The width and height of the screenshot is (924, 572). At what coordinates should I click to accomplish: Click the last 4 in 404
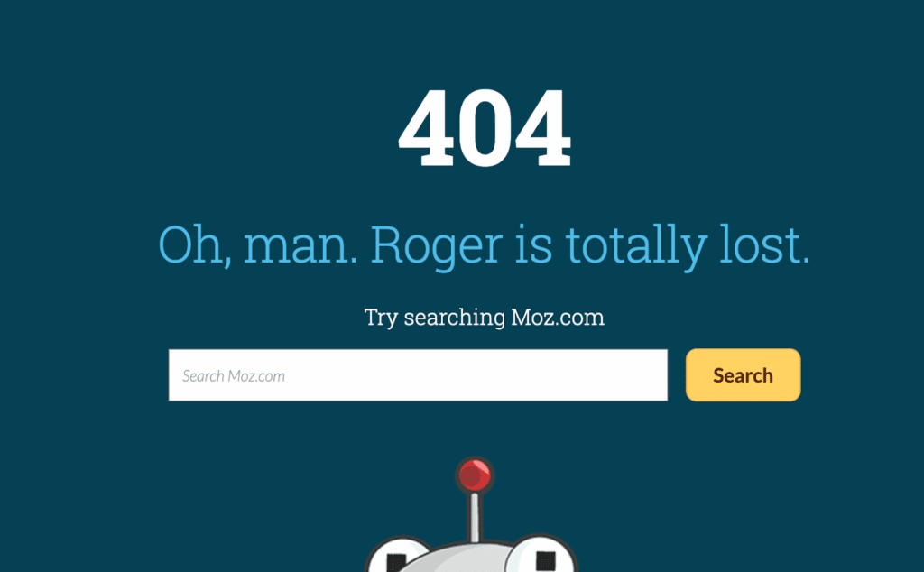coord(543,128)
